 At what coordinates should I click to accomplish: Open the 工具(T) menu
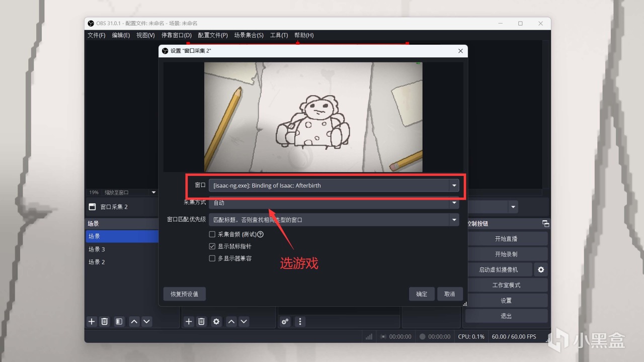pyautogui.click(x=279, y=35)
